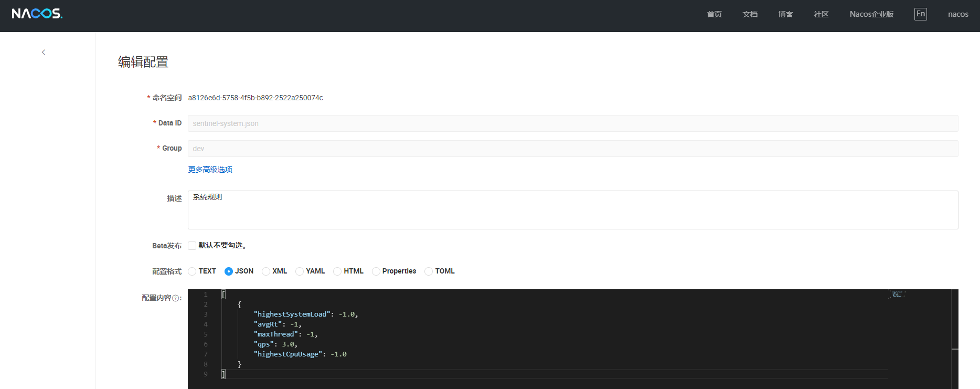Open the Nacos企业版 link

(871, 14)
